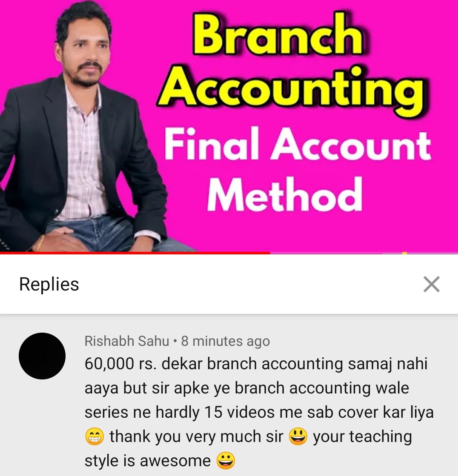Click the '8 minutes ago' timestamp
458x476 pixels.
click(x=225, y=341)
